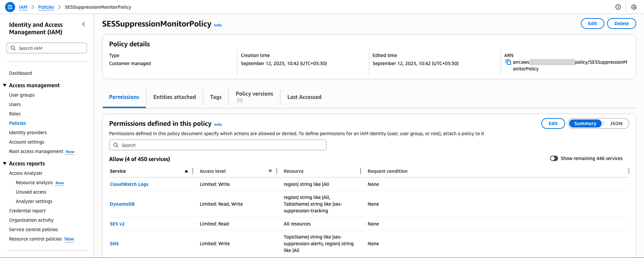Switch permissions view to JSON
644x258 pixels.
(616, 123)
